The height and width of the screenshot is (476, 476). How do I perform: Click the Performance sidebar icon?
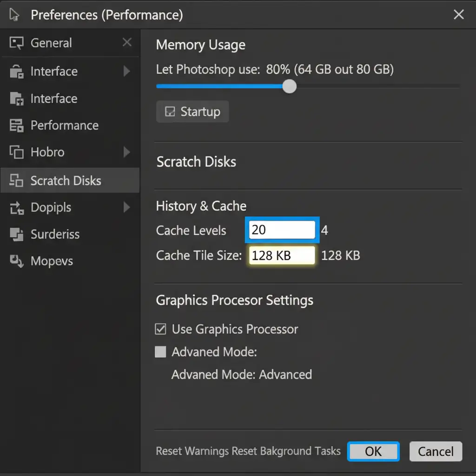pyautogui.click(x=16, y=126)
